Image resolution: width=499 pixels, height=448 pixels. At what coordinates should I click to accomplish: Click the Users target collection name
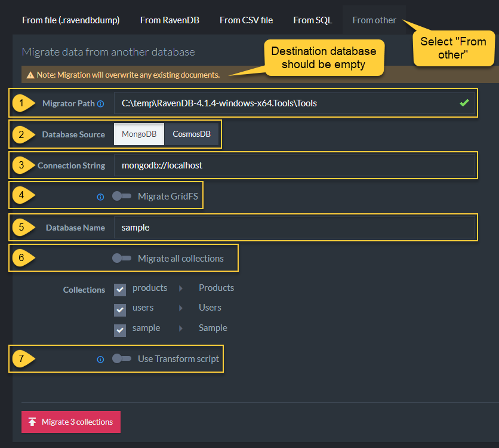pyautogui.click(x=210, y=308)
